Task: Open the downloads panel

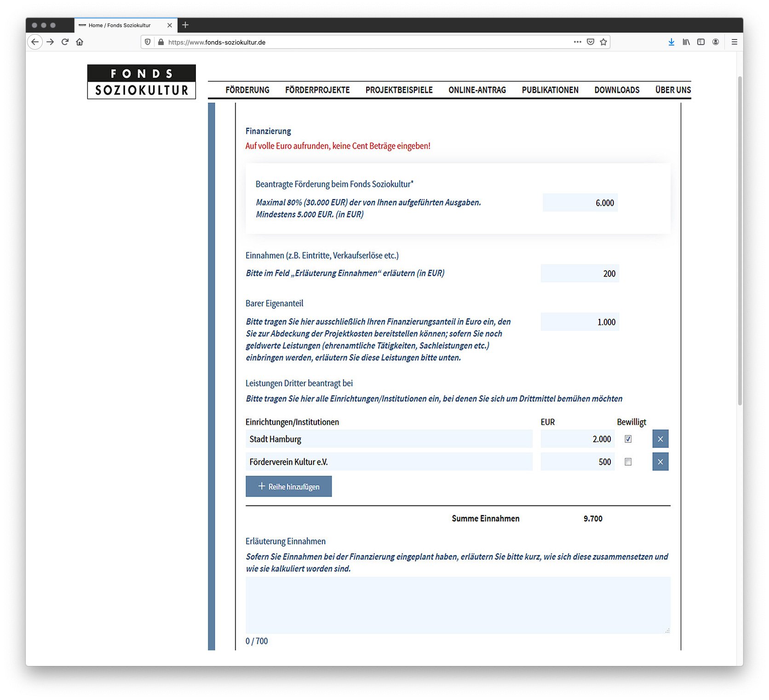Action: coord(671,42)
